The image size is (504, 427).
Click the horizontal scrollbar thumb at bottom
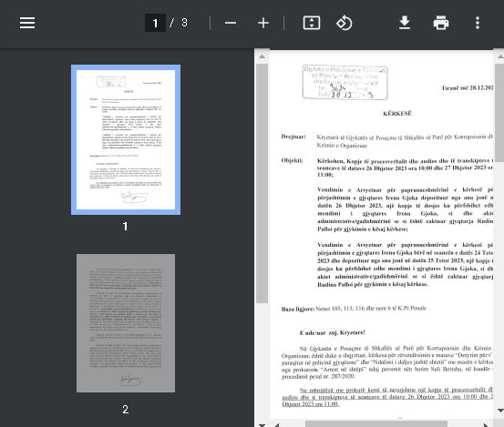click(x=376, y=424)
